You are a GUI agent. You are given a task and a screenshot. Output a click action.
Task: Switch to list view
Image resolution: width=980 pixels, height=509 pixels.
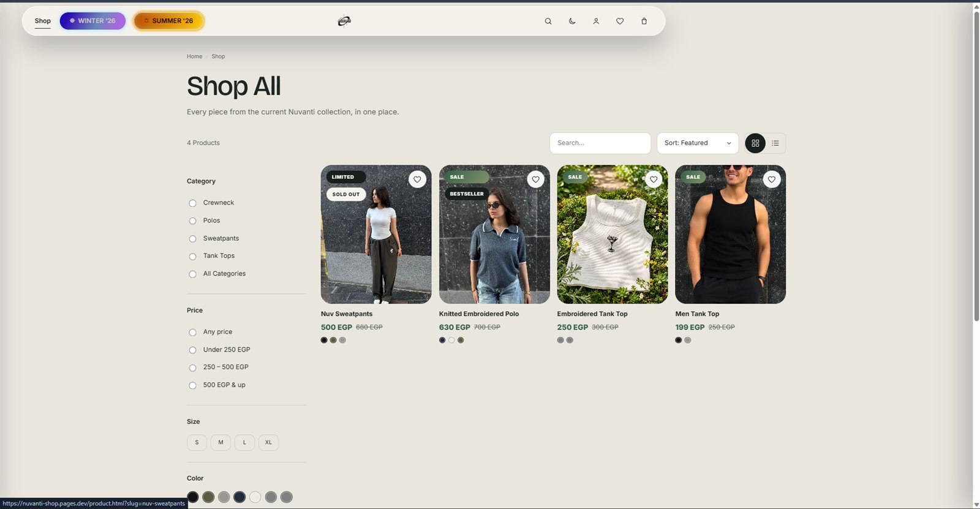(775, 143)
